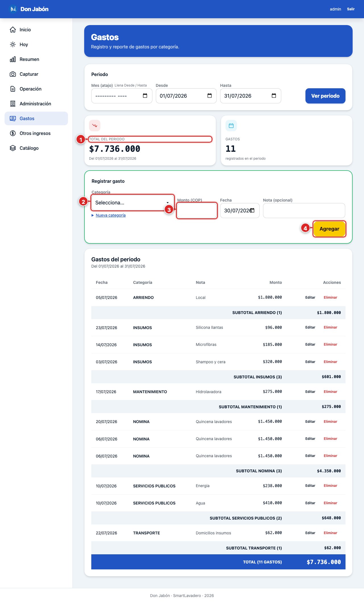This screenshot has width=364, height=603.
Task: Click the building icon for Administración
Action: (x=13, y=104)
